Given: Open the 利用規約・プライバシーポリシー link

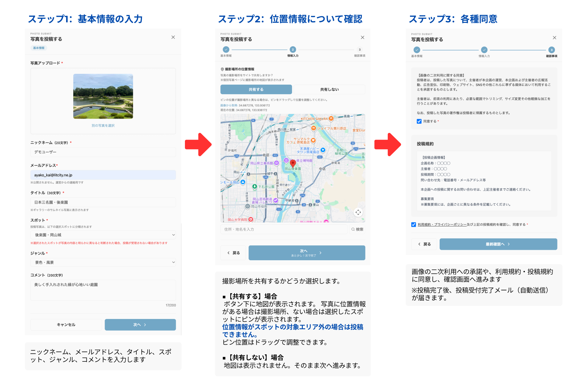Looking at the screenshot, I should pos(442,225).
